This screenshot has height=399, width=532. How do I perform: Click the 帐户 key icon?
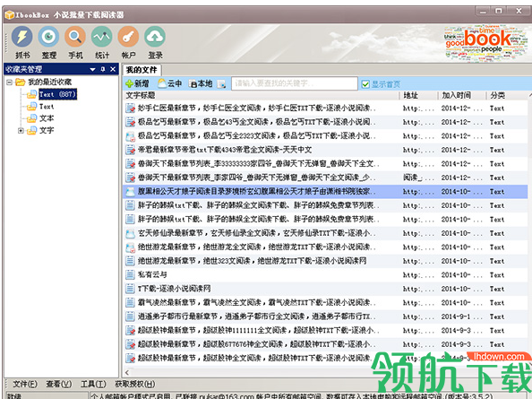(128, 37)
